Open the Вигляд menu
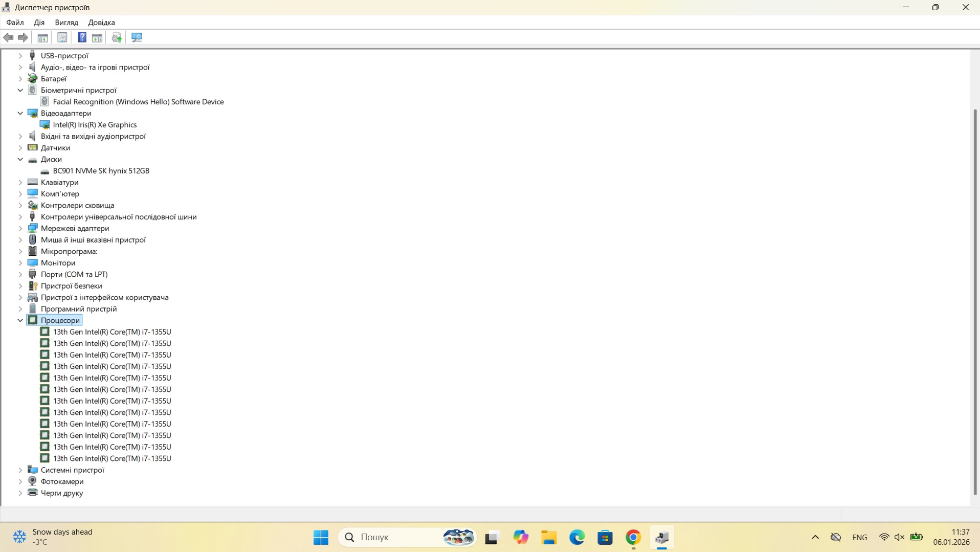 (x=66, y=23)
